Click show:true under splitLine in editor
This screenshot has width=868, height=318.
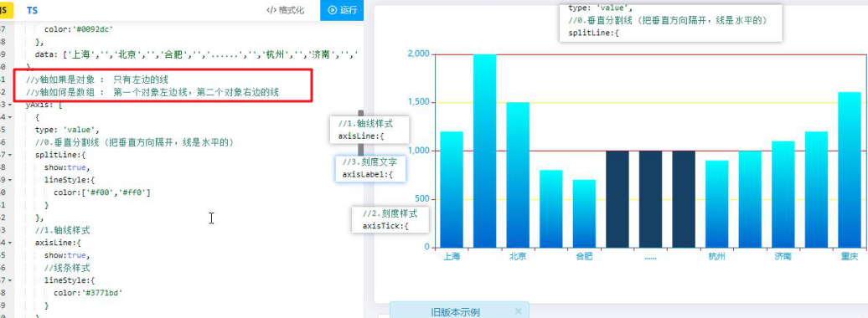[67, 167]
